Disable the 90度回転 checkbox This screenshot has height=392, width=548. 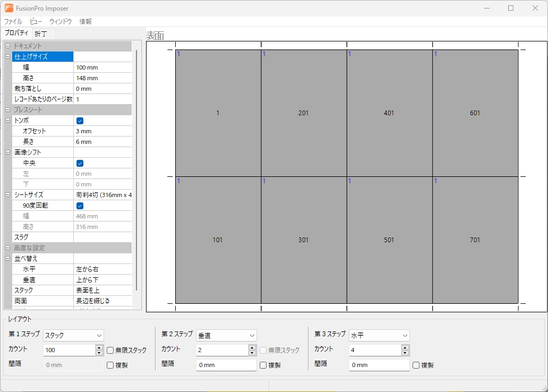point(80,206)
